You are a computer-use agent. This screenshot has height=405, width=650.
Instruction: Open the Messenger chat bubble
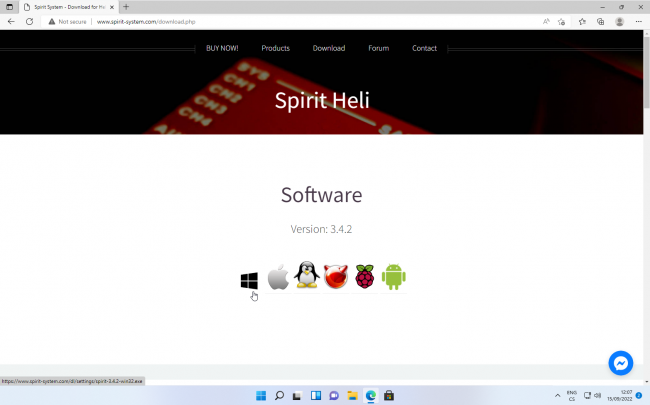620,363
